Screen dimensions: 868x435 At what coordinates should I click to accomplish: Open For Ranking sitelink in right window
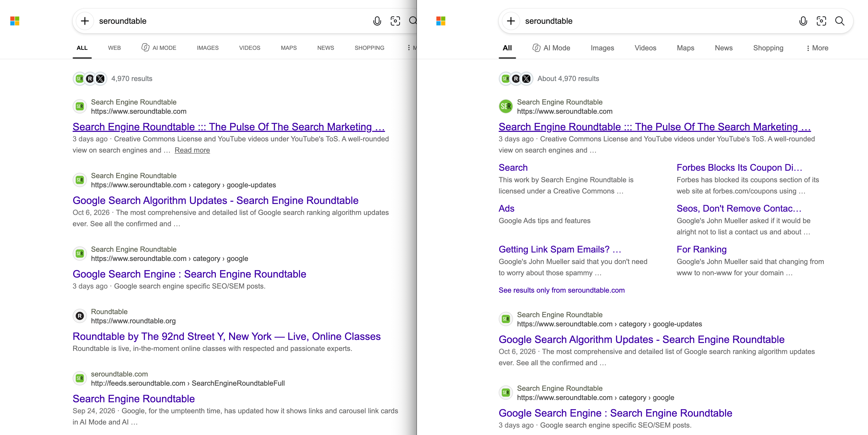[702, 249]
